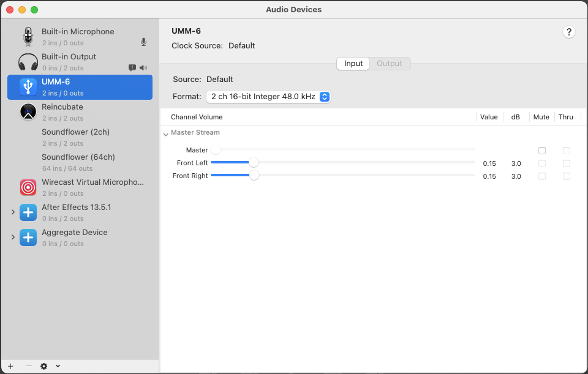Select the Built-in Output device name
Image resolution: width=588 pixels, height=374 pixels.
(x=69, y=56)
